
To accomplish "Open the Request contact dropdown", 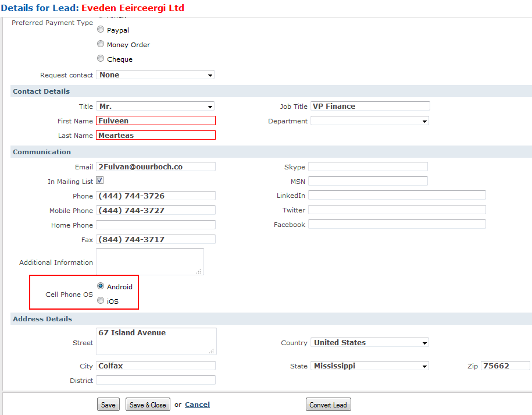I will tap(155, 75).
